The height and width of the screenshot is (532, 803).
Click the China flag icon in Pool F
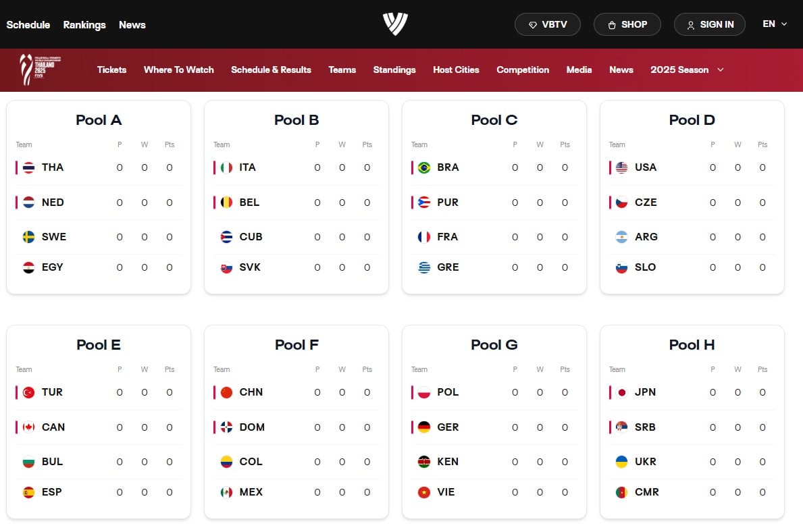point(226,392)
